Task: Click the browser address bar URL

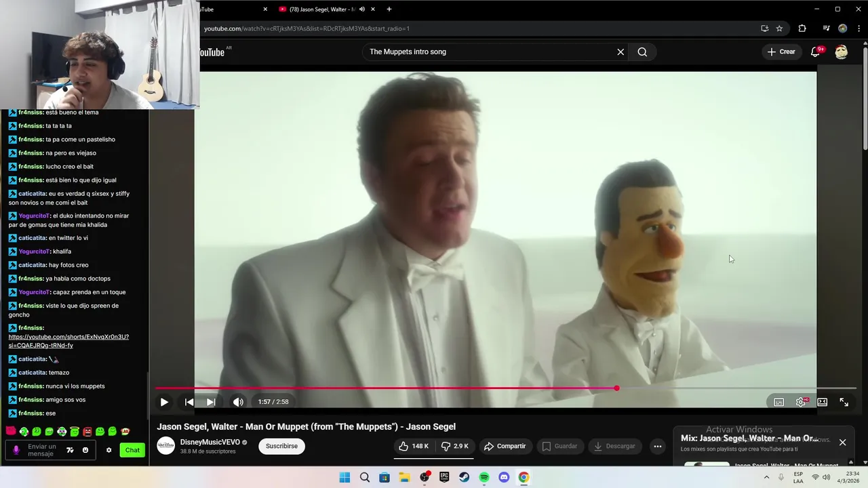Action: point(307,28)
